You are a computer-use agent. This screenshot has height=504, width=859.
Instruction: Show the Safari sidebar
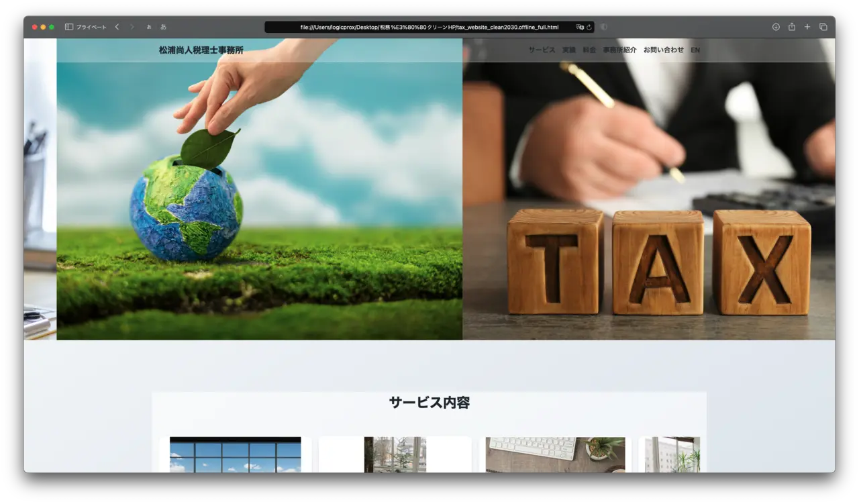click(68, 27)
